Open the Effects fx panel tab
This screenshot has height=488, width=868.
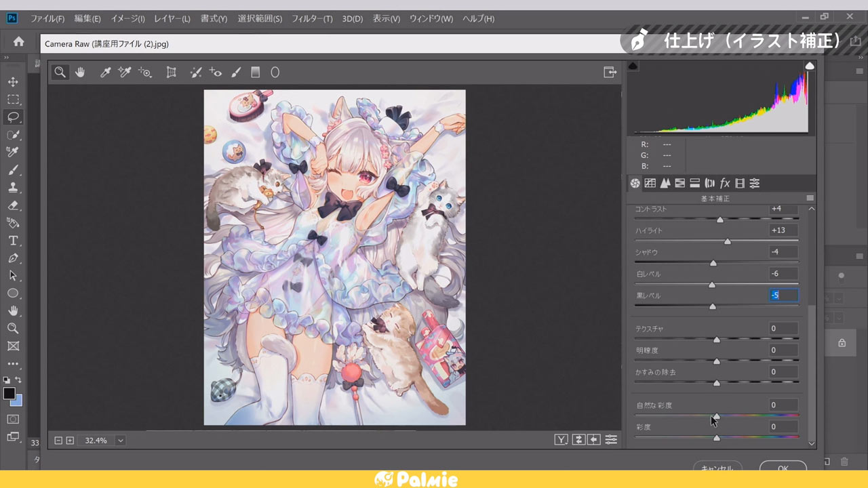coord(725,183)
